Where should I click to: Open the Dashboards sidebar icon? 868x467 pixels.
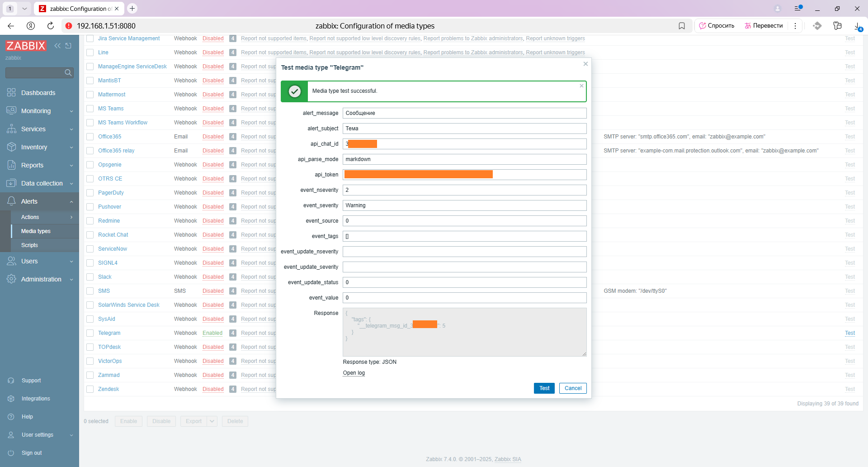coord(11,92)
